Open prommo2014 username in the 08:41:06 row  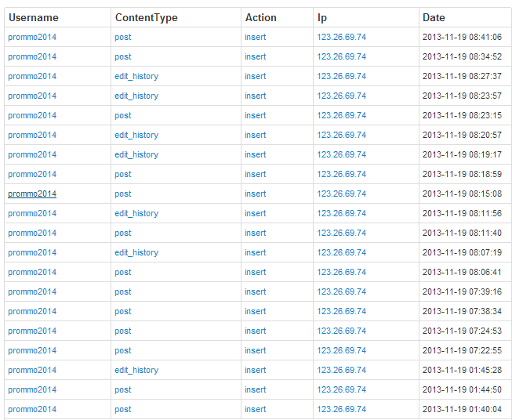coord(32,37)
